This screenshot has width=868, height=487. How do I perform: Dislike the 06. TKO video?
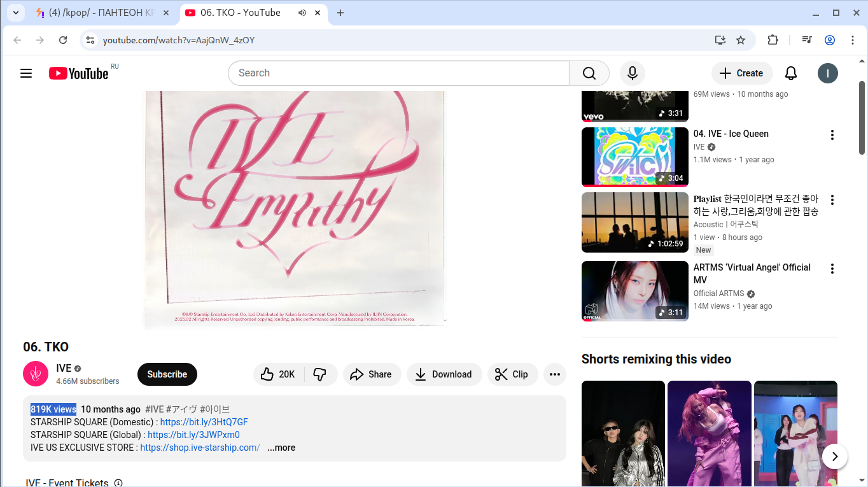(320, 374)
